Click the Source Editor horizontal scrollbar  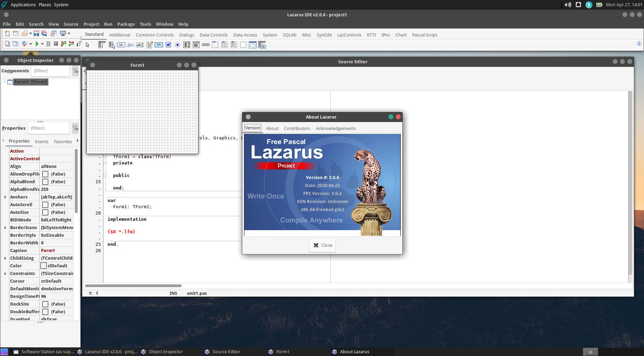[133, 286]
